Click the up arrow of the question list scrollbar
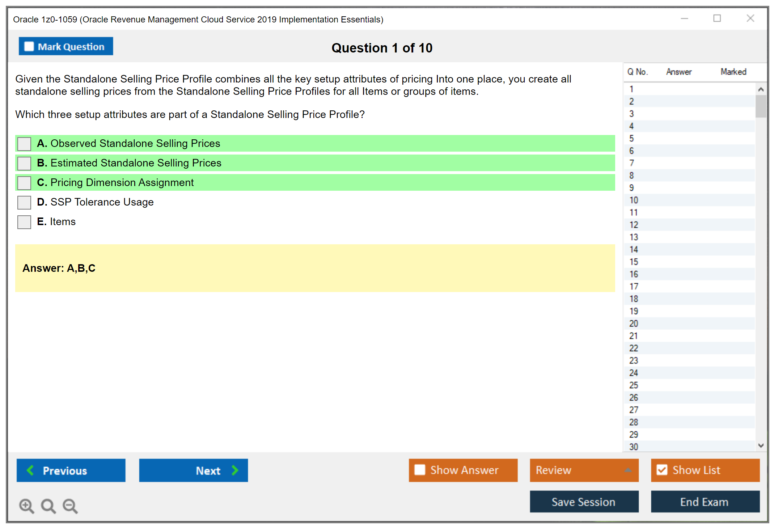778x532 pixels. coord(761,89)
